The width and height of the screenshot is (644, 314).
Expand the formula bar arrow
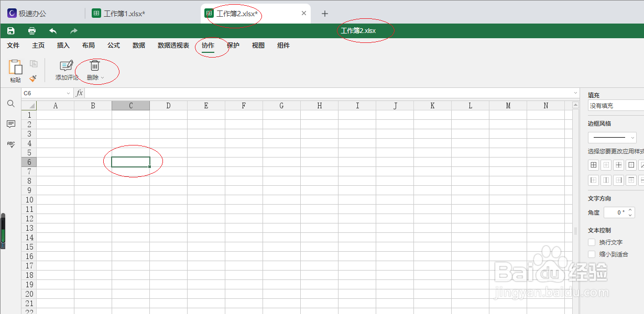click(575, 93)
